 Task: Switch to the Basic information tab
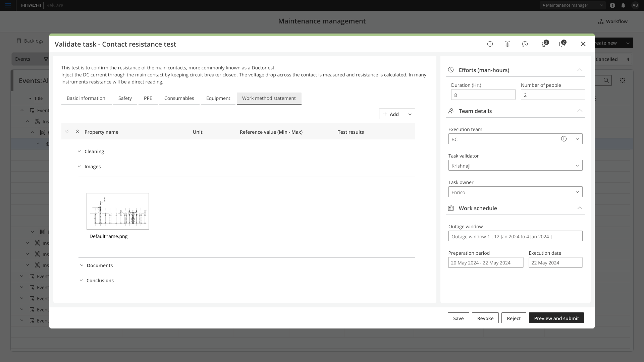pos(86,98)
